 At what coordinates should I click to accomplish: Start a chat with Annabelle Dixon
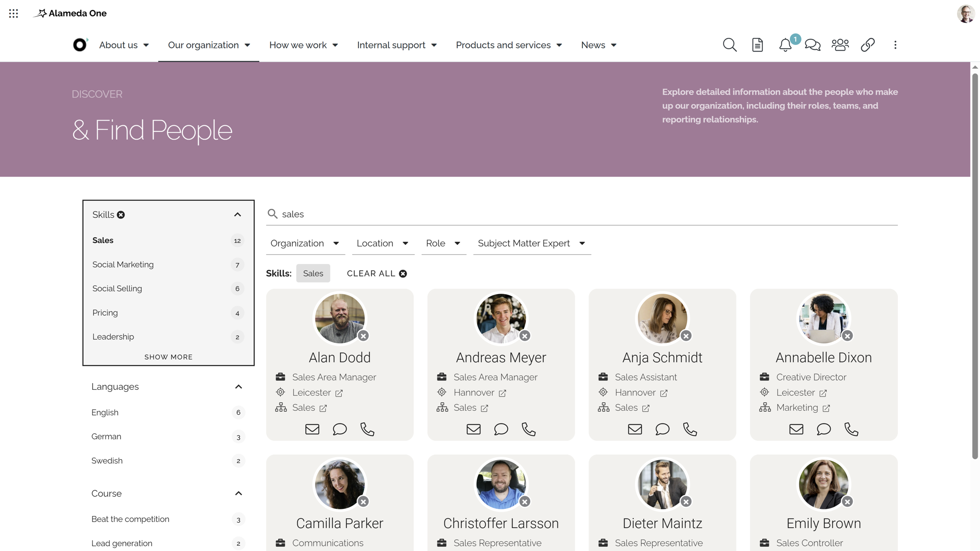click(x=824, y=429)
